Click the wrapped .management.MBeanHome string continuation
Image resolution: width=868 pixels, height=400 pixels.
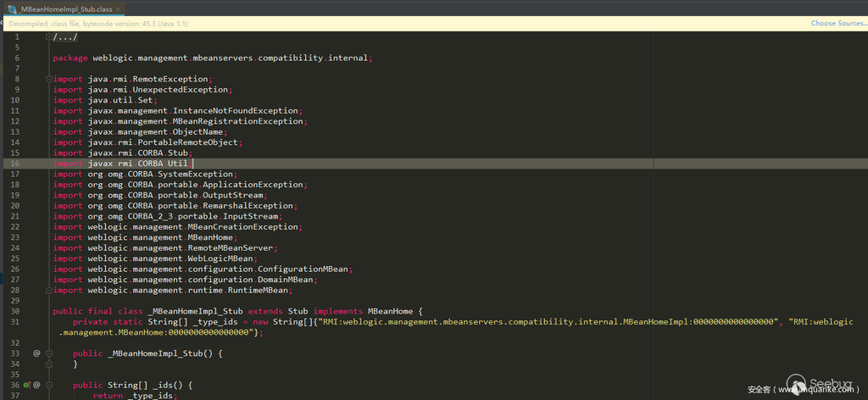click(157, 332)
